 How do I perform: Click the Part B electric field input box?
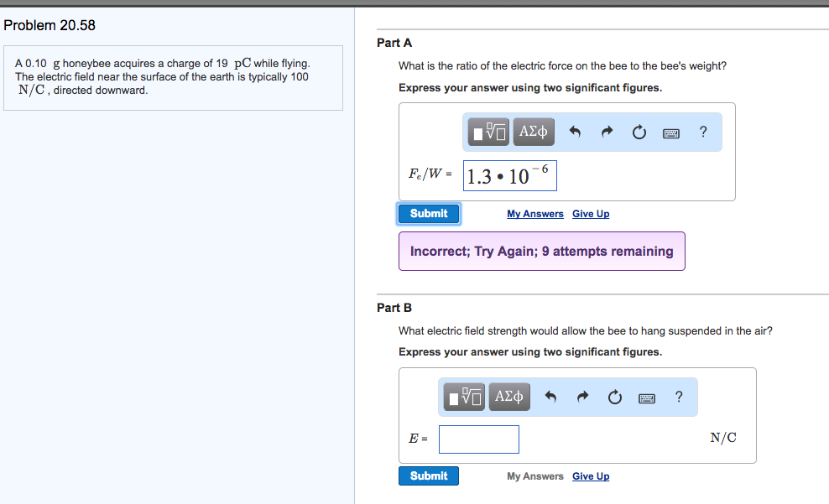pyautogui.click(x=479, y=439)
